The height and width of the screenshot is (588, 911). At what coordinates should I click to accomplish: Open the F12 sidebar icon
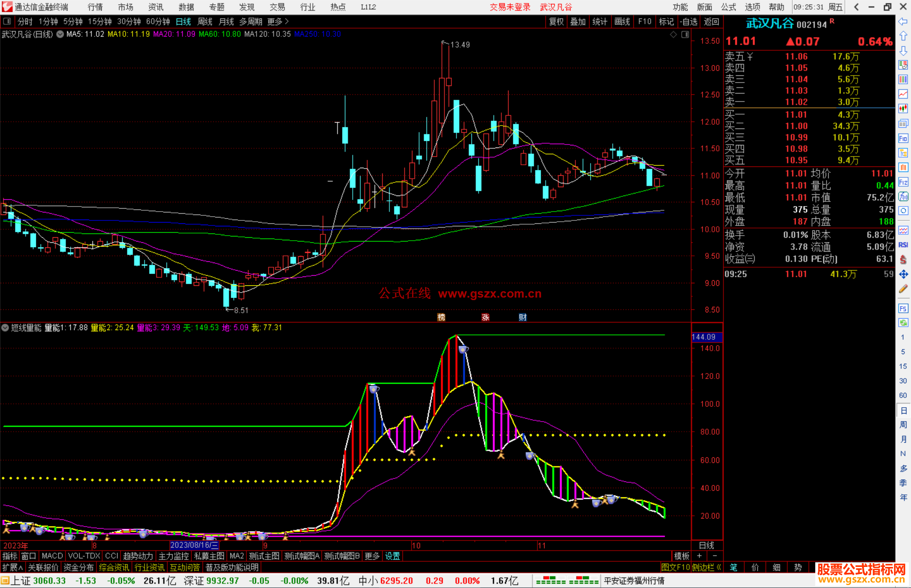[903, 182]
